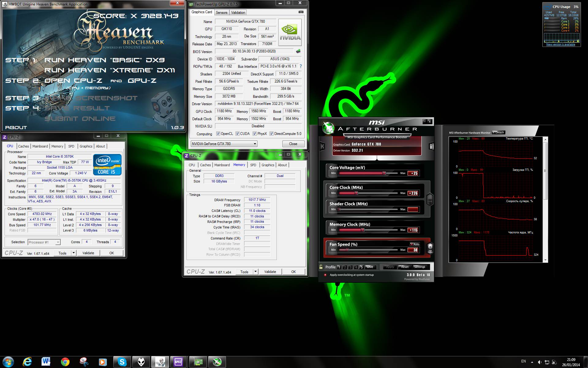Open the foobar2000 taskbar icon
Viewport: 588px width, 368px height.
click(141, 362)
